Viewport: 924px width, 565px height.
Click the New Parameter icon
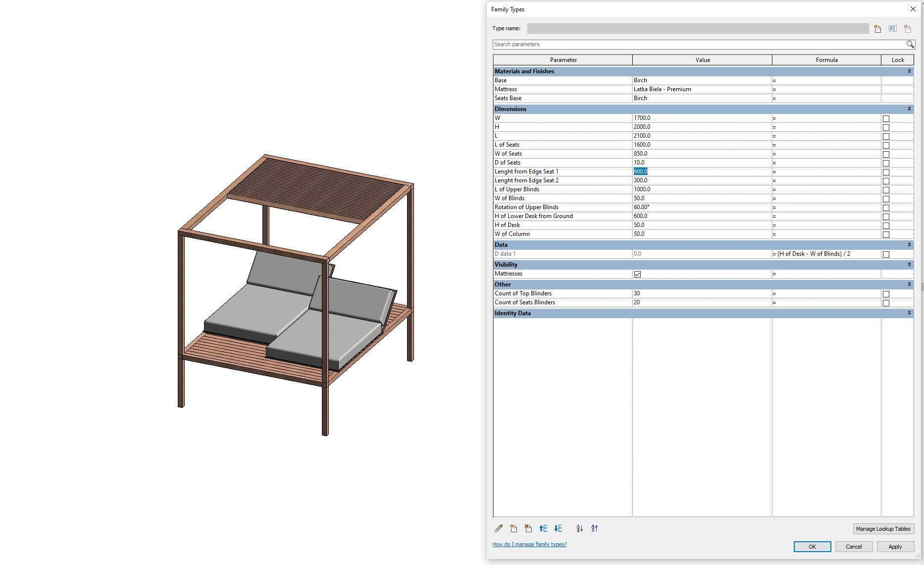click(513, 529)
